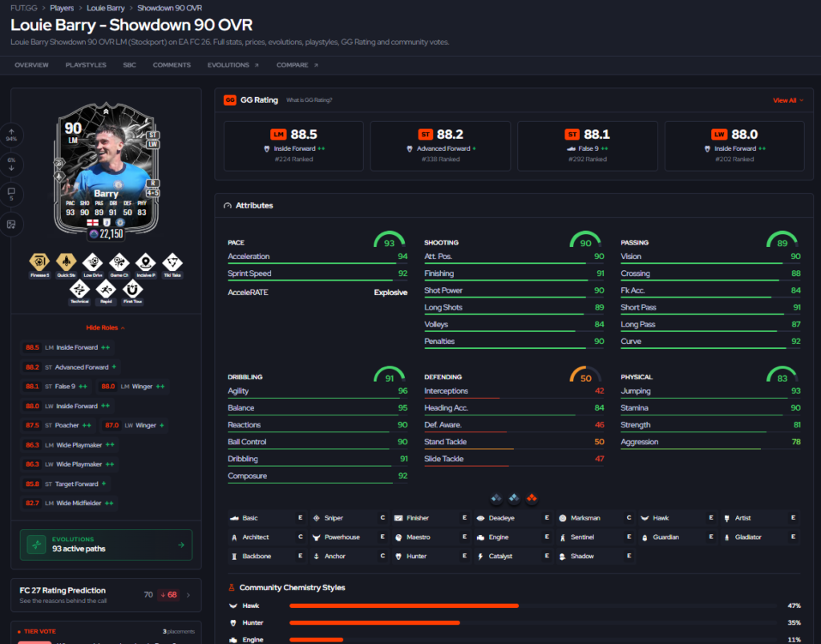This screenshot has height=644, width=821.
Task: Open the Players breadcrumb link
Action: pos(62,8)
